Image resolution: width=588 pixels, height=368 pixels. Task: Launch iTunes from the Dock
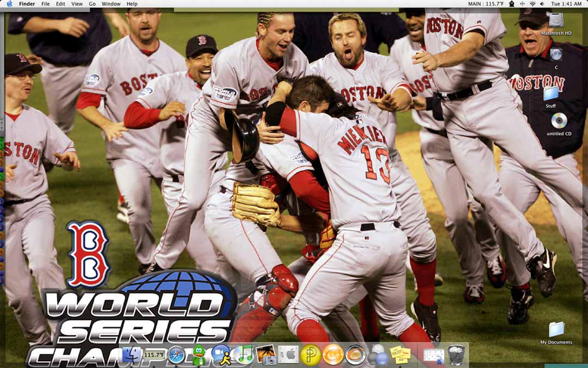[244, 355]
